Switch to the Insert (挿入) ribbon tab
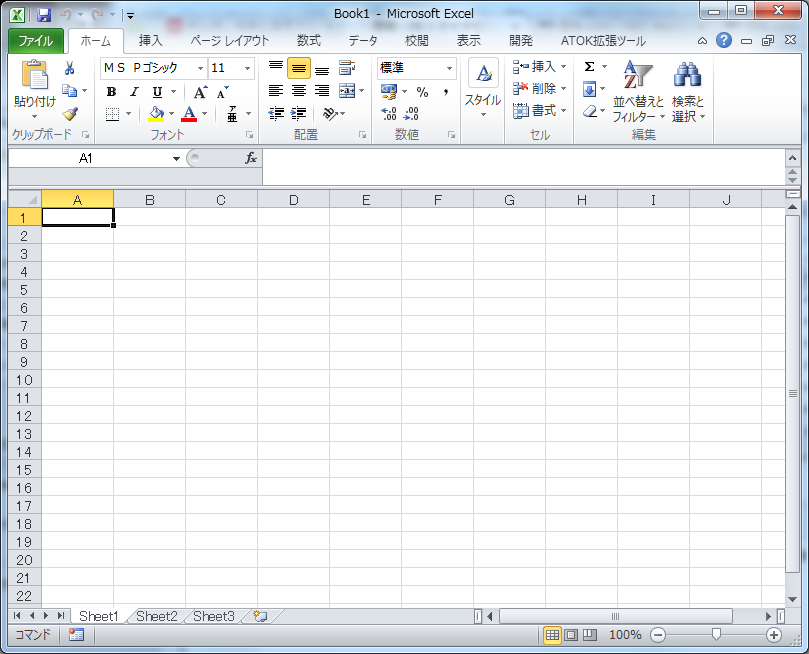The width and height of the screenshot is (809, 654). click(x=150, y=41)
